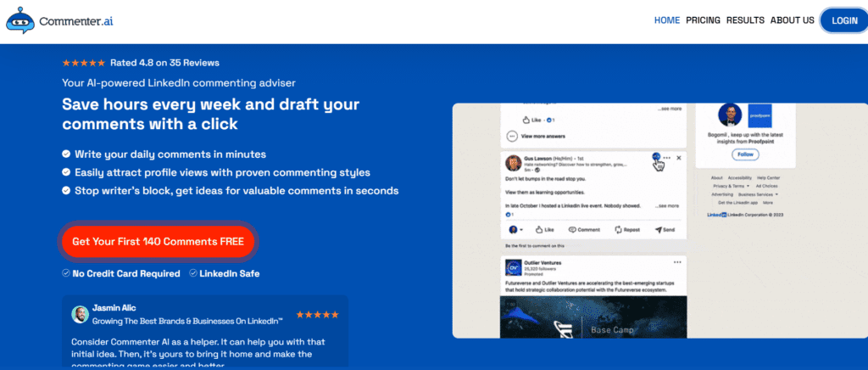Click the No Credit Card Required check icon

click(66, 273)
